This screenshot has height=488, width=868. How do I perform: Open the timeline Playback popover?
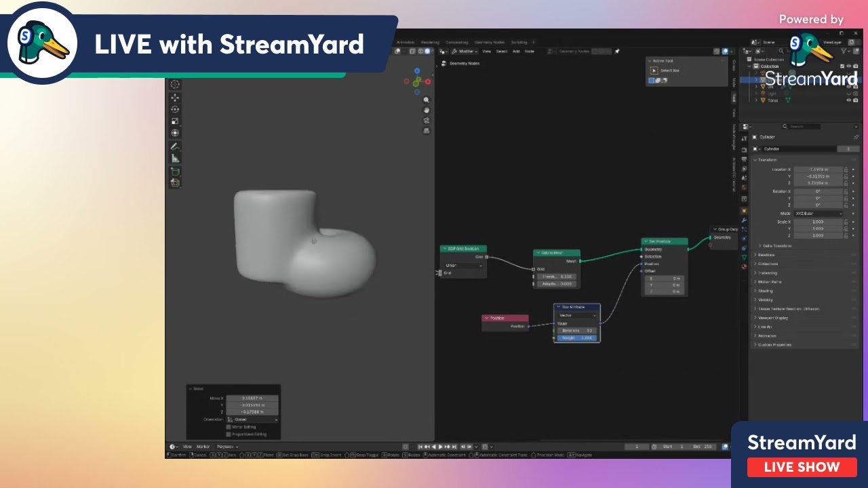point(226,447)
